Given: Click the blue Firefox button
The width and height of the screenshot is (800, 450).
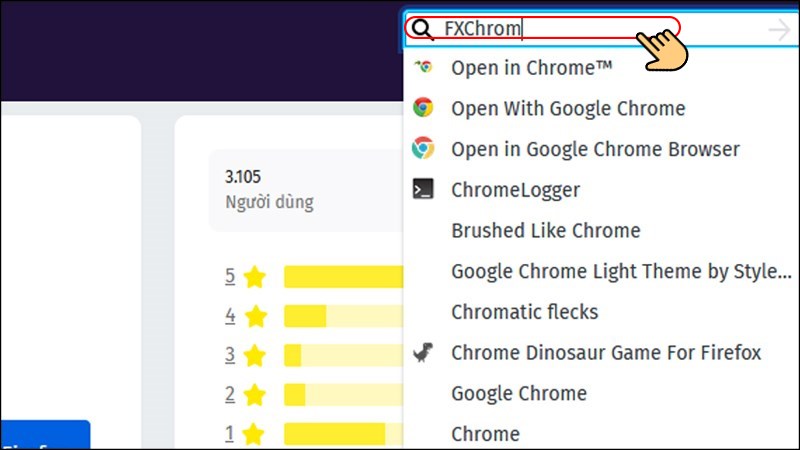Looking at the screenshot, I should [45, 436].
